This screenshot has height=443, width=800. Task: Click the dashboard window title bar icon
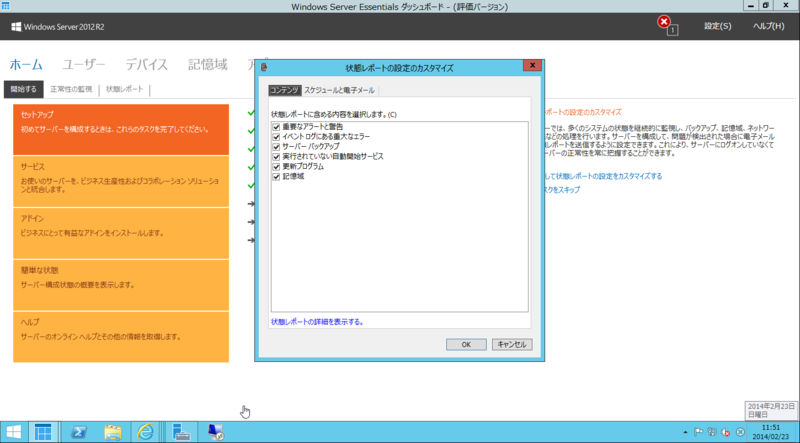click(x=6, y=6)
